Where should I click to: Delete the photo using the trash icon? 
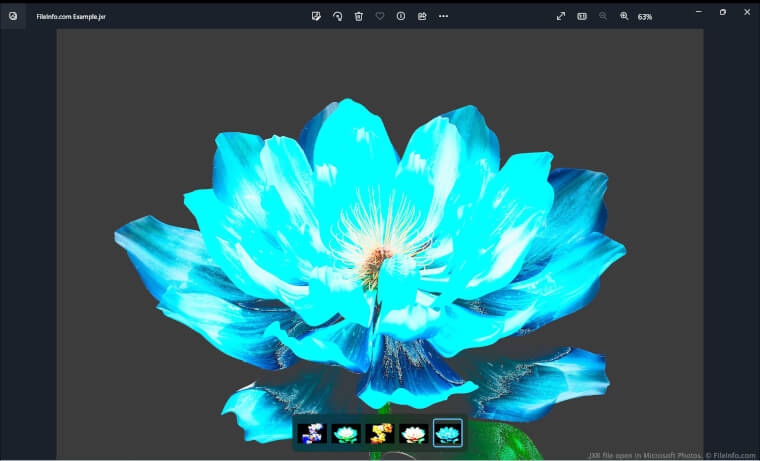pyautogui.click(x=358, y=16)
